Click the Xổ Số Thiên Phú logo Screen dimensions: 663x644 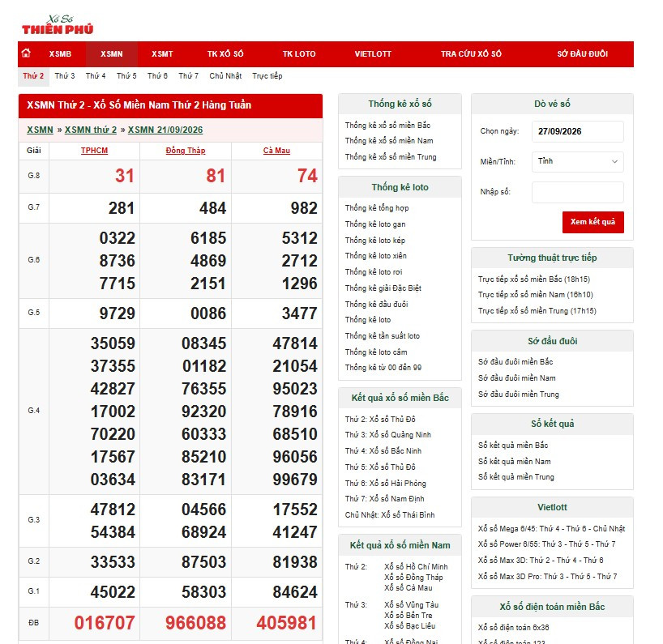58,25
